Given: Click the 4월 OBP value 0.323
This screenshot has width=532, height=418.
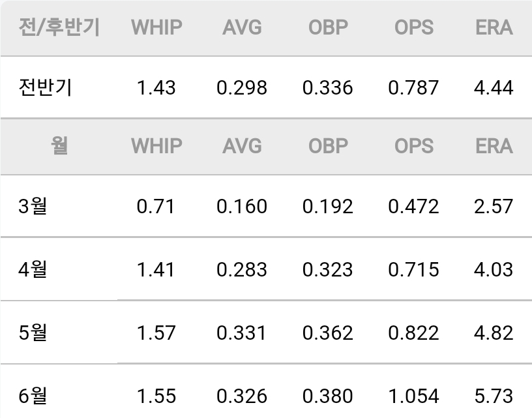Looking at the screenshot, I should tap(328, 270).
